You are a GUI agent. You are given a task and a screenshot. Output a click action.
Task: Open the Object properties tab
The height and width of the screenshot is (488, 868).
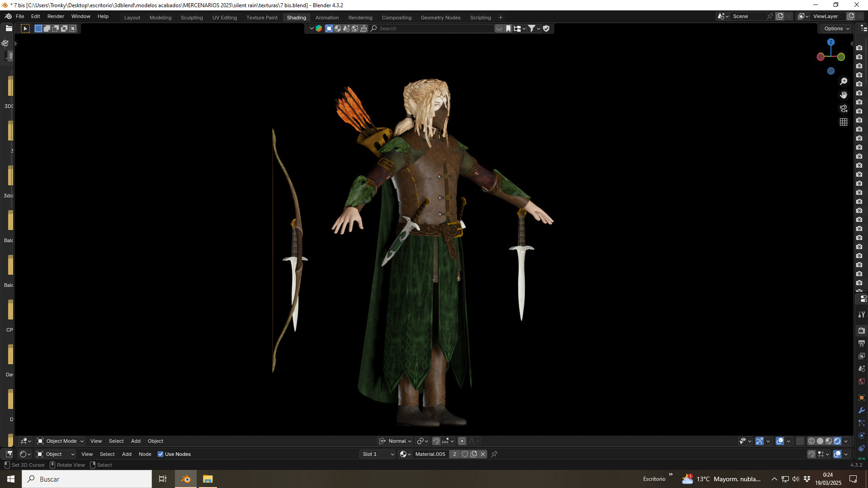(862, 398)
